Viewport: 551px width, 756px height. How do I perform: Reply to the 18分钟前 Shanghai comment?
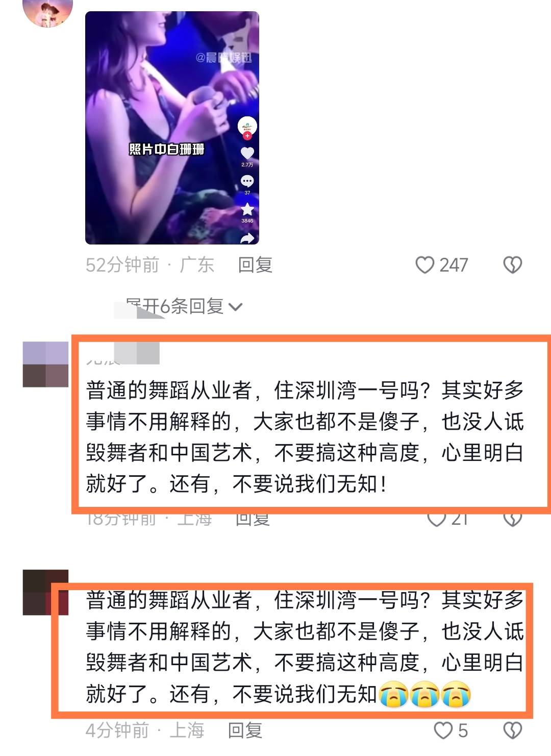point(253,519)
